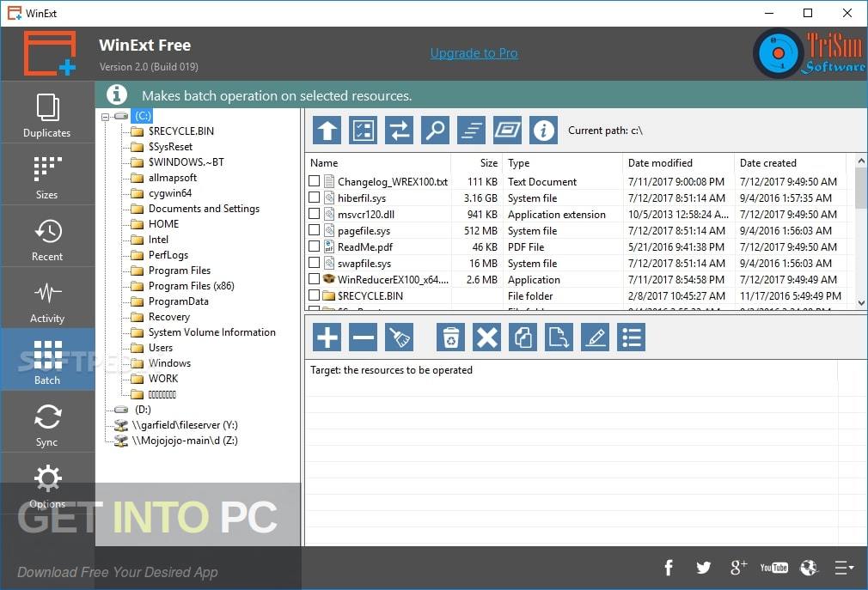Click the copy files icon

coord(523,338)
